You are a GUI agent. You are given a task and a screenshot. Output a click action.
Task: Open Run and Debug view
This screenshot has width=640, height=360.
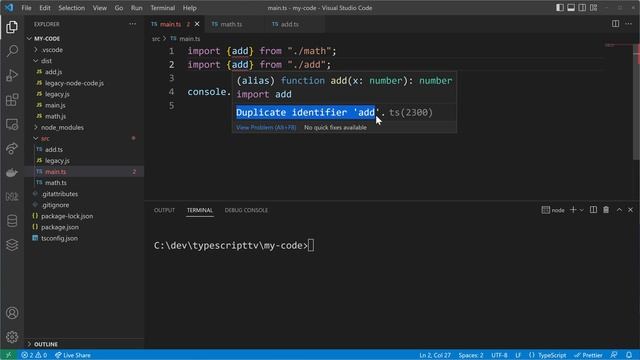pos(12,76)
